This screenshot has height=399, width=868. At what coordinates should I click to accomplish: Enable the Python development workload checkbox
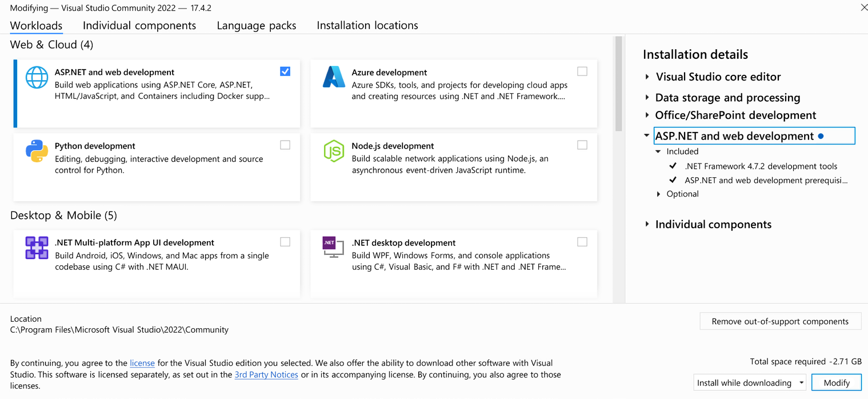click(285, 145)
